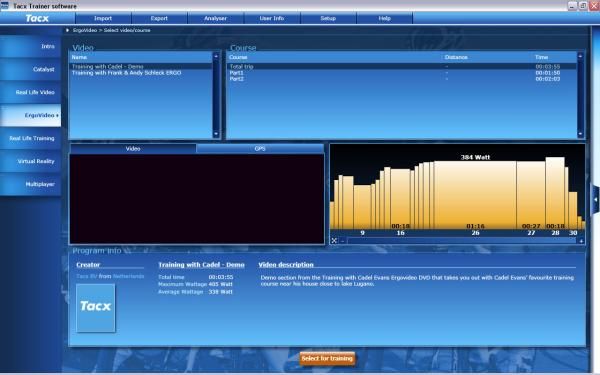Open the Multiplayer section
600x375 pixels.
pos(30,184)
